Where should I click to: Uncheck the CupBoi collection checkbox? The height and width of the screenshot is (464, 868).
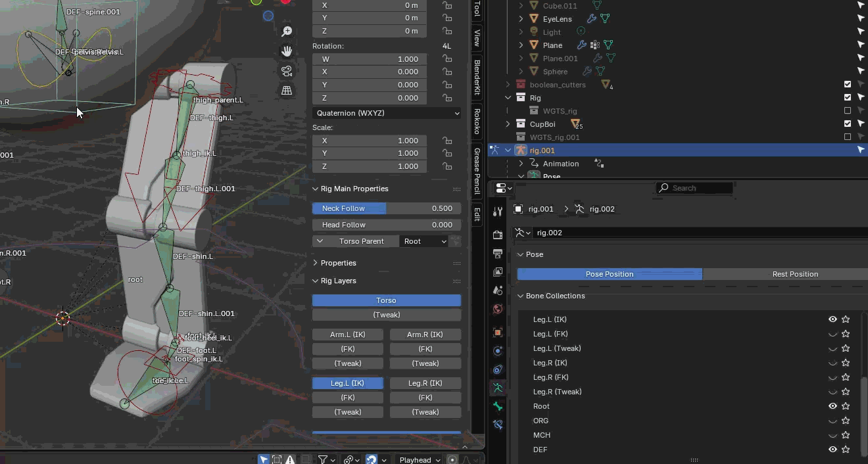click(x=848, y=124)
